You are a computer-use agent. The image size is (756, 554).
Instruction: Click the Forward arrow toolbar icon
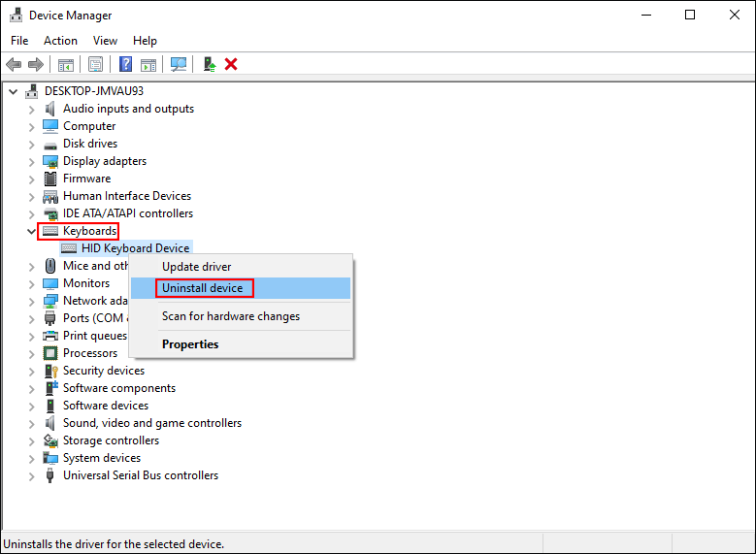36,64
